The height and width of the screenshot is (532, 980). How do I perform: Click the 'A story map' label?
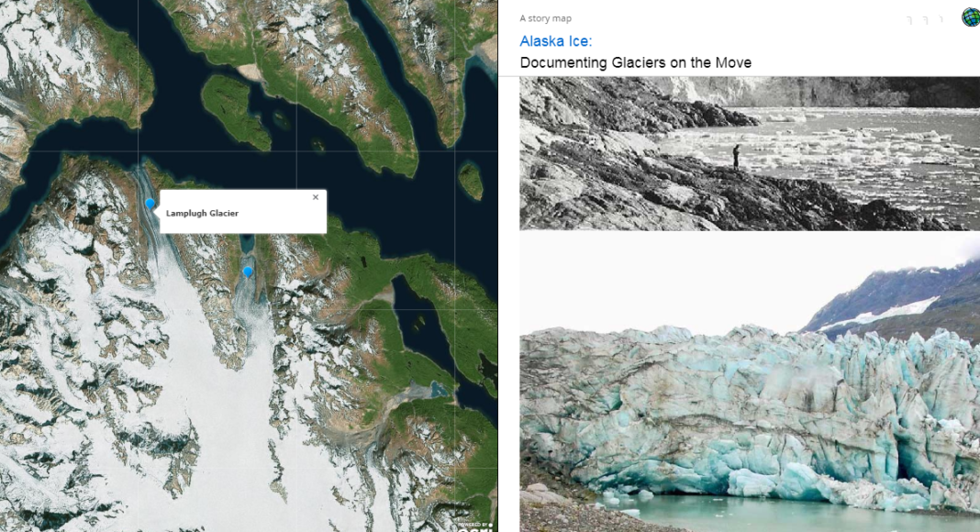click(545, 18)
